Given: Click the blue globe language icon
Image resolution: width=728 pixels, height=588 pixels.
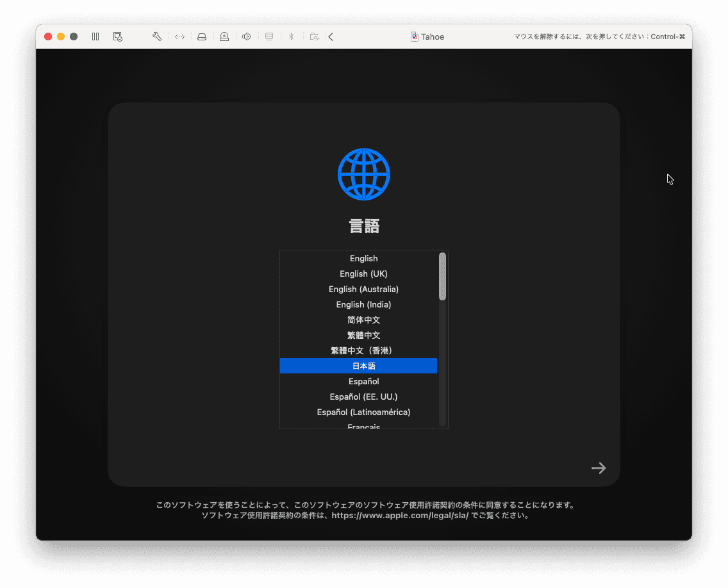Looking at the screenshot, I should coord(364,174).
